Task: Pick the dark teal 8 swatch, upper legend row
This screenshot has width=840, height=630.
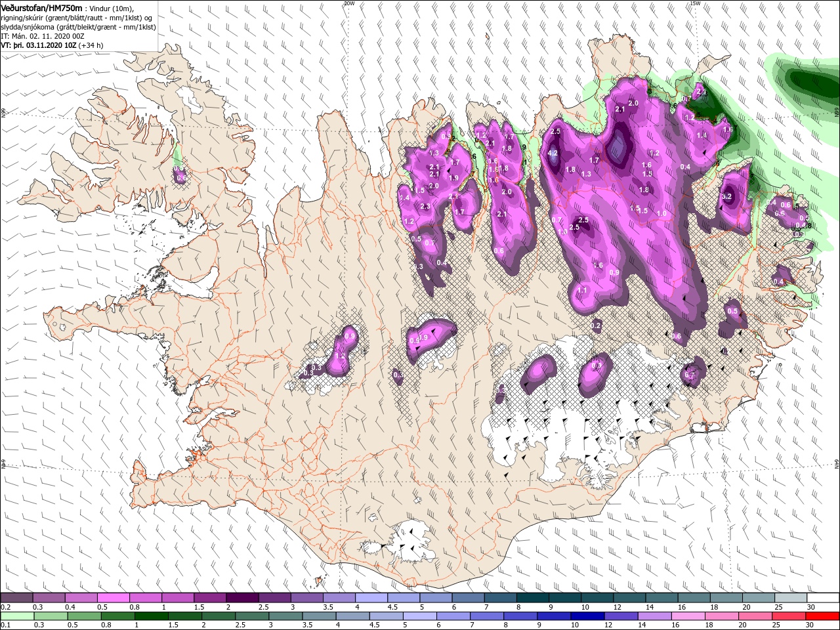Action: (533, 598)
